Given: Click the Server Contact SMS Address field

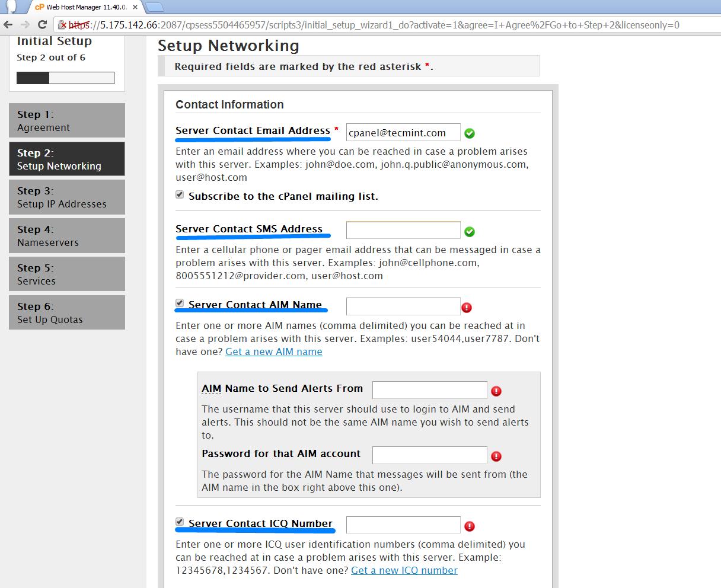Looking at the screenshot, I should click(403, 230).
